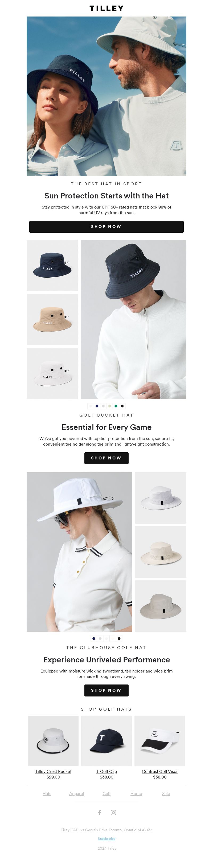
Task: Click Shop Now below Experience Unrivaled Performance
Action: (x=106, y=690)
